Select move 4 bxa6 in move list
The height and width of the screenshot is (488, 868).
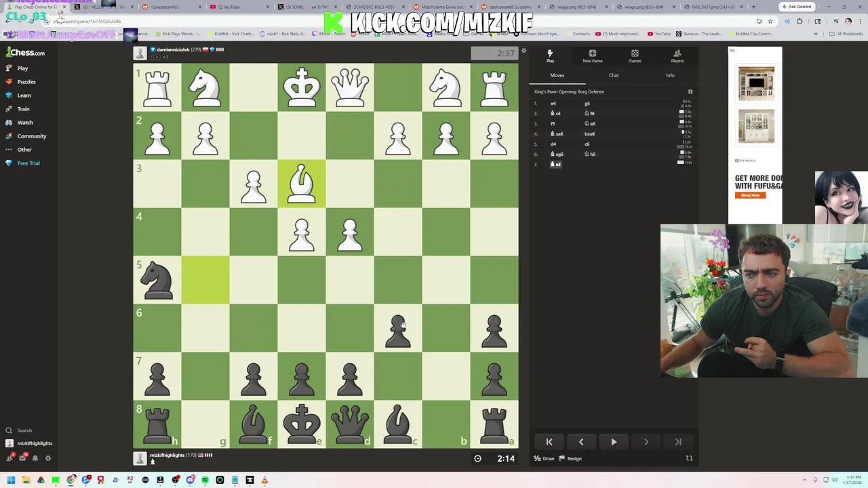589,134
